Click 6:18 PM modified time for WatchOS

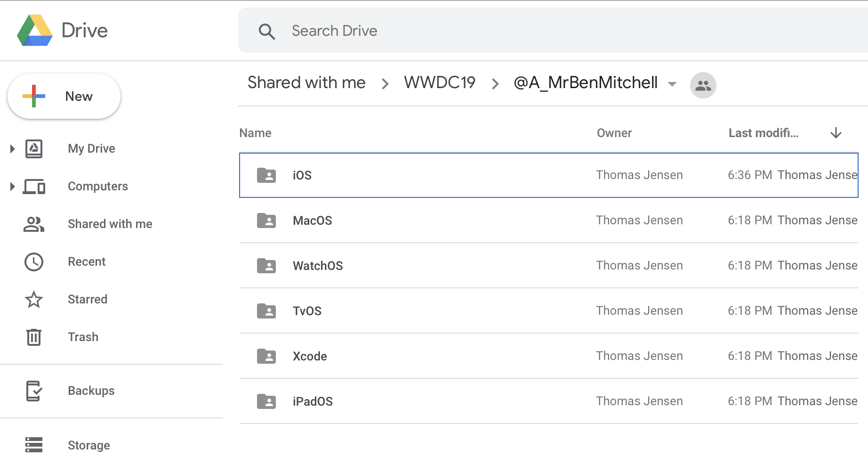pos(750,265)
